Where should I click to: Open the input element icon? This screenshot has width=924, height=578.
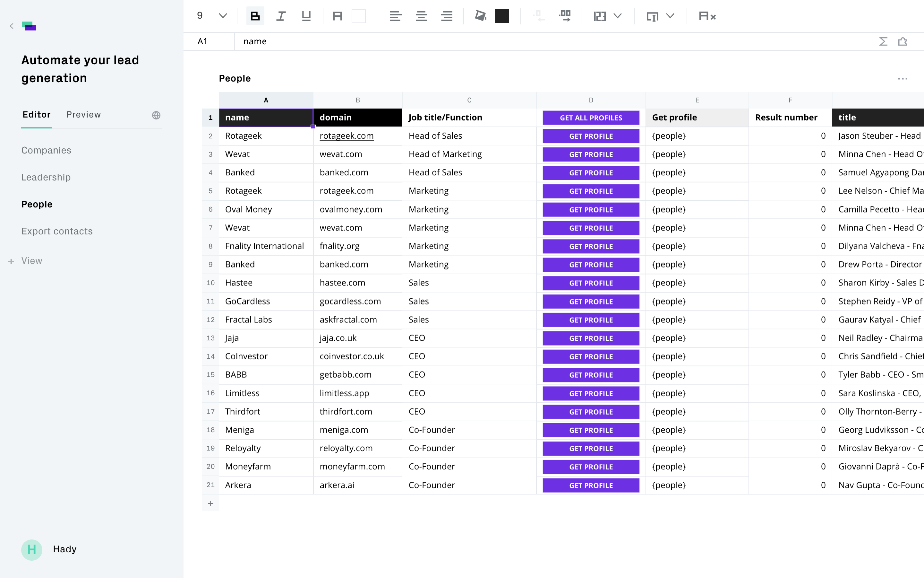[x=652, y=16]
